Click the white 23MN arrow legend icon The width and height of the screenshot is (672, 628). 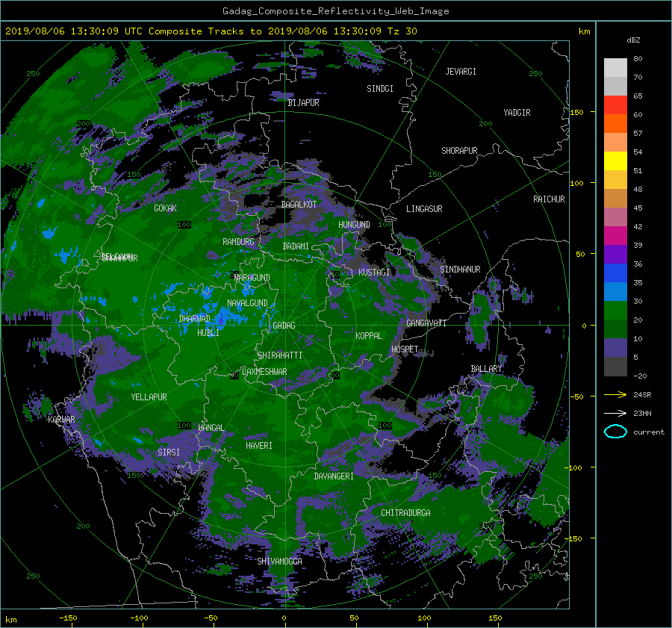pos(615,413)
